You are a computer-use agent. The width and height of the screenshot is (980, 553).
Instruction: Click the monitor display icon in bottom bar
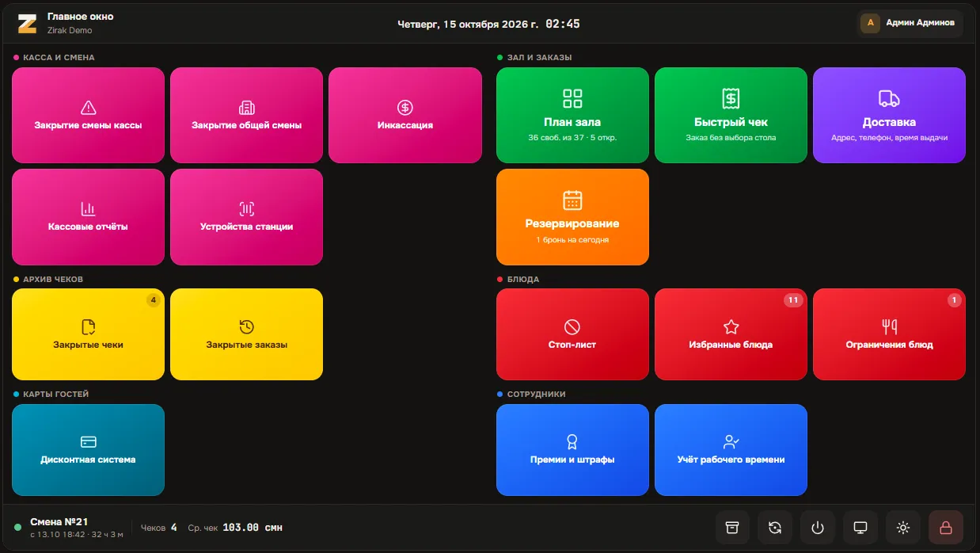click(x=860, y=528)
